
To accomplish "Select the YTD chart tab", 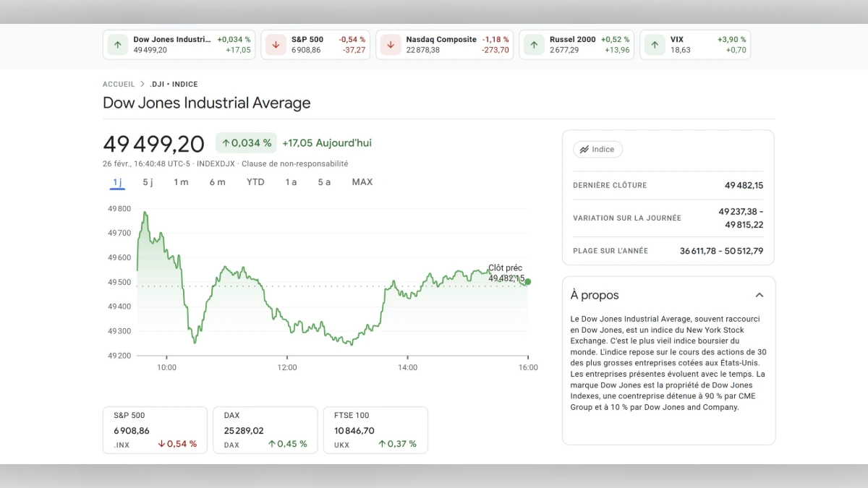I will click(255, 182).
